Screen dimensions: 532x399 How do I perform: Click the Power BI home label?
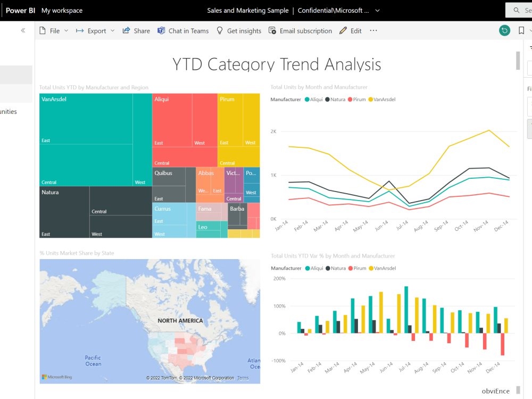click(20, 11)
